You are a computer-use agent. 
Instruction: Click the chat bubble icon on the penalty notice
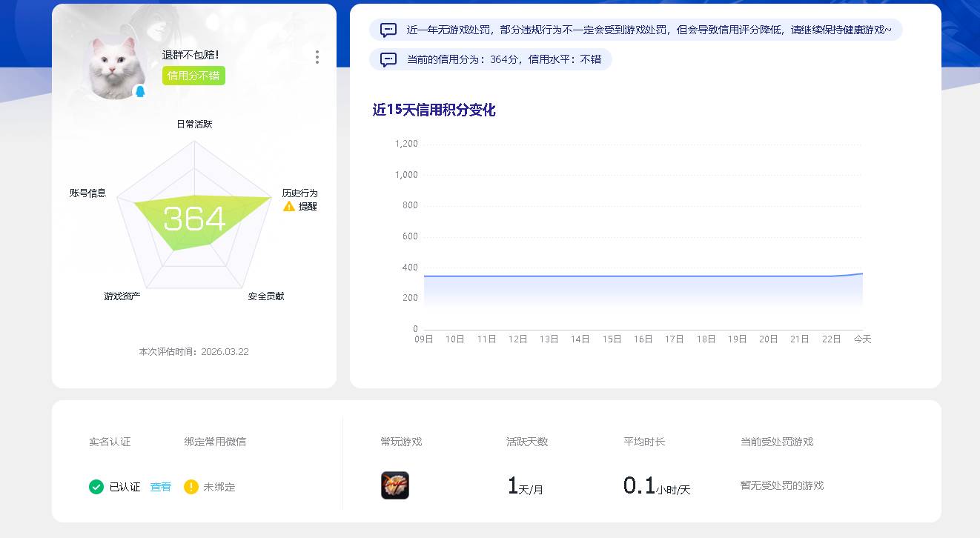point(388,30)
